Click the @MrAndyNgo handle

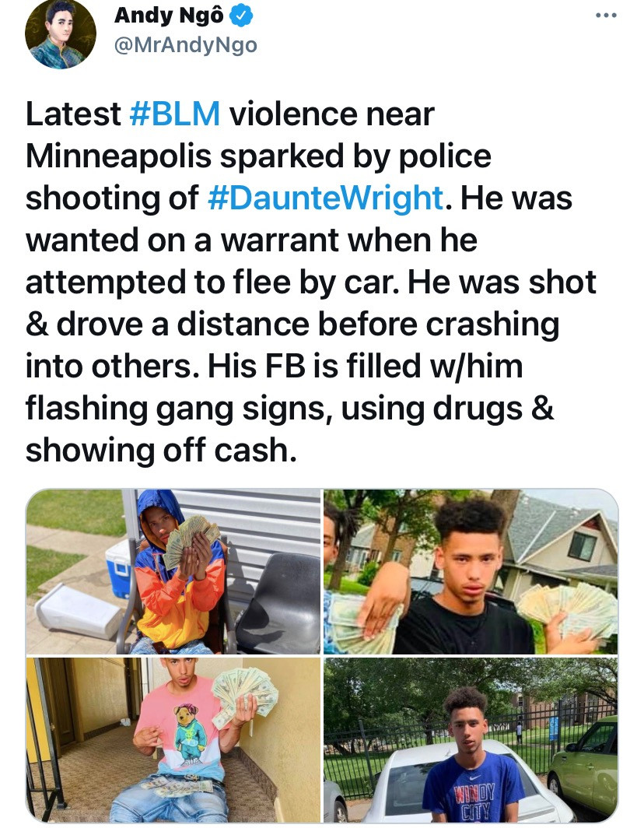coord(186,45)
